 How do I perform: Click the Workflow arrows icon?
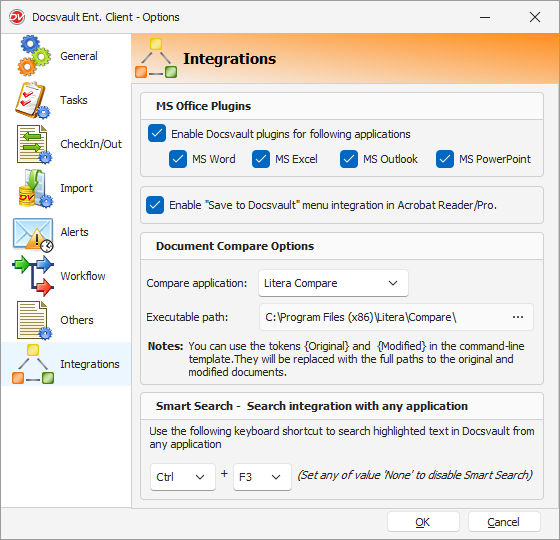(x=33, y=276)
